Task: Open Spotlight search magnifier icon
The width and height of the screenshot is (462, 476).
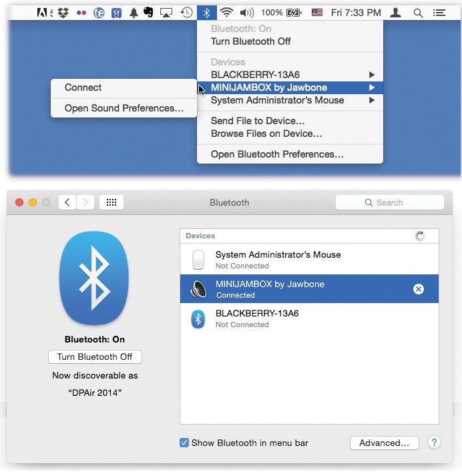Action: (x=418, y=13)
